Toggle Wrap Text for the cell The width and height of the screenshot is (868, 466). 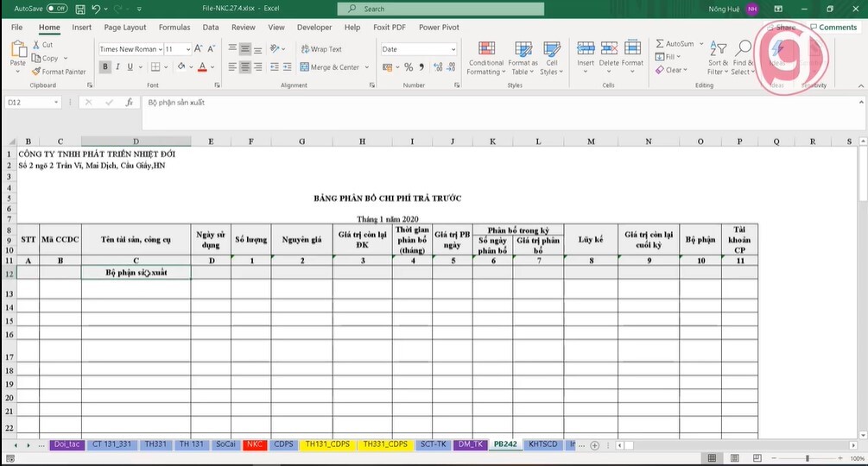(321, 49)
